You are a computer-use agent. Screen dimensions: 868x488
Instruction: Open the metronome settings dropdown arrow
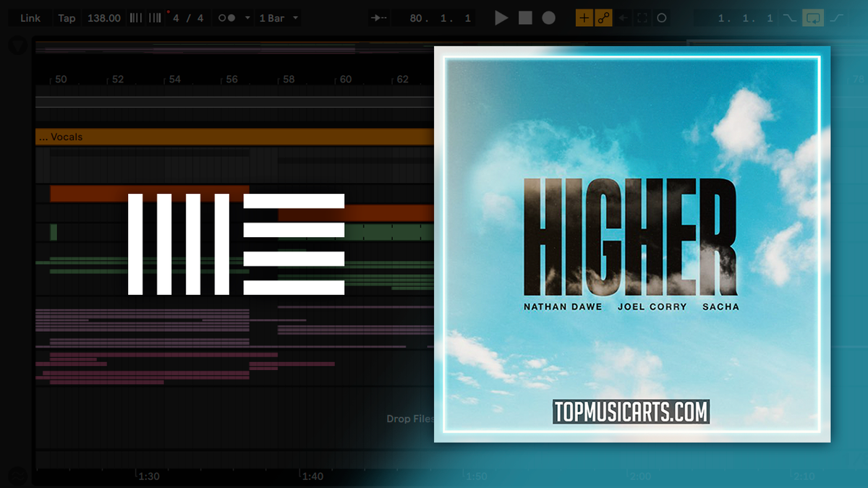[x=247, y=17]
